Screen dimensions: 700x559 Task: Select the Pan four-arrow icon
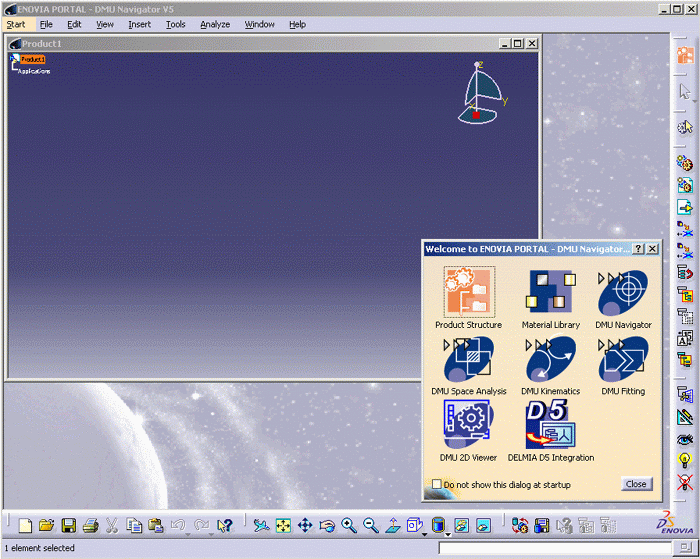click(x=305, y=526)
